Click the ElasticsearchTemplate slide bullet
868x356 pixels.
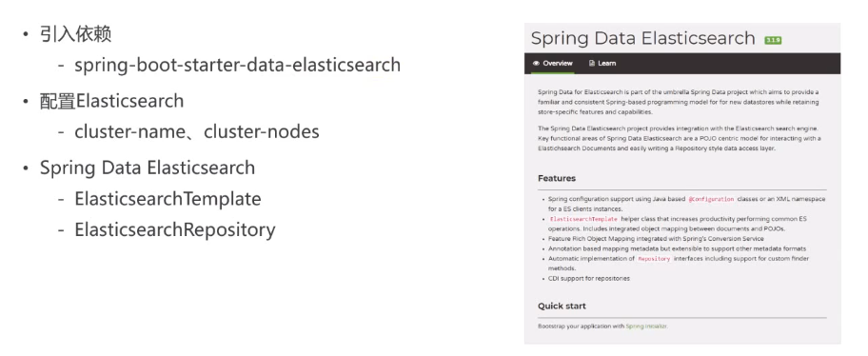pyautogui.click(x=168, y=199)
